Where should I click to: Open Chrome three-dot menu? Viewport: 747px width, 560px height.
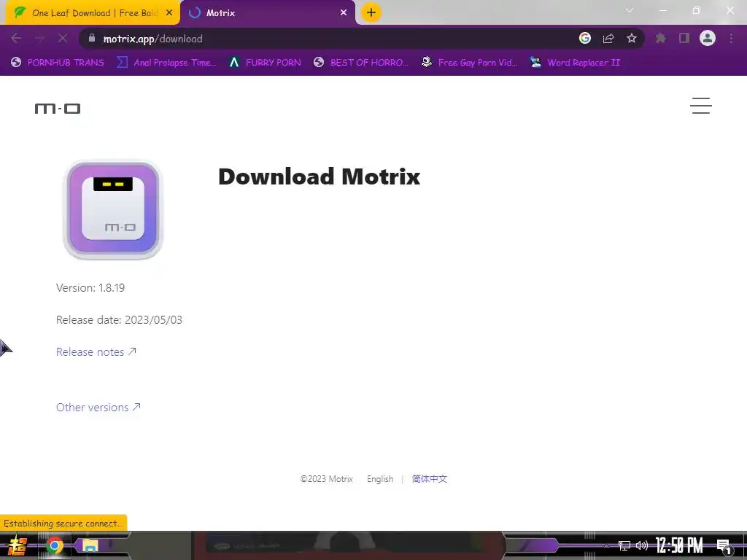click(731, 38)
